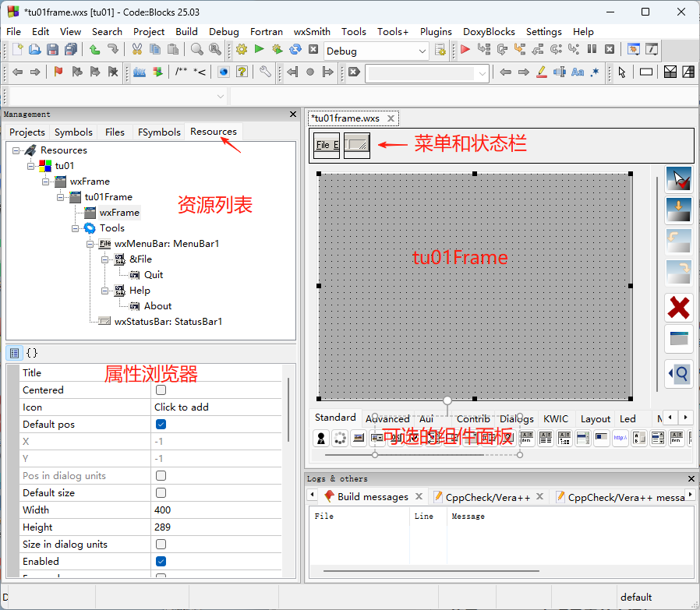Toggle Size in dialog units checkbox
Image resolution: width=700 pixels, height=610 pixels.
pos(161,544)
